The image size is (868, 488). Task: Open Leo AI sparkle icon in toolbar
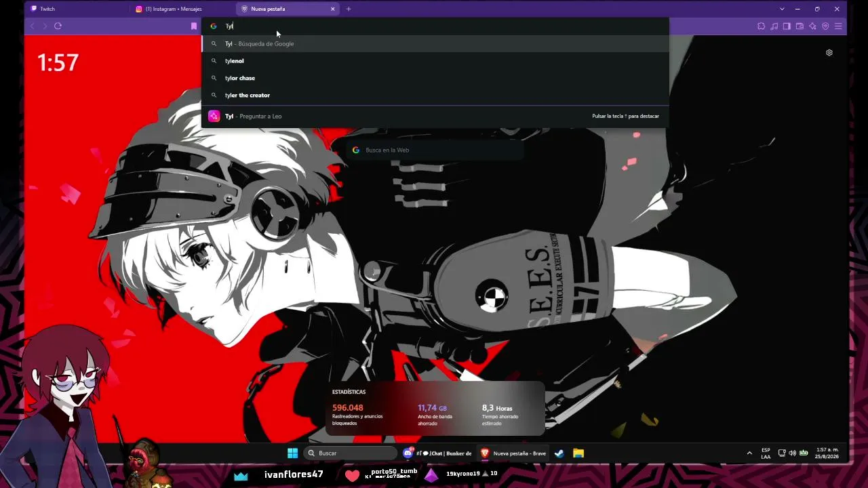[812, 26]
